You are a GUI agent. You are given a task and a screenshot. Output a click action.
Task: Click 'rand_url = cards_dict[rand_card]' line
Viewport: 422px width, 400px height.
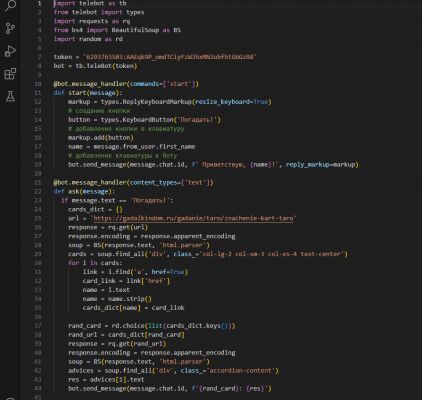click(x=126, y=335)
